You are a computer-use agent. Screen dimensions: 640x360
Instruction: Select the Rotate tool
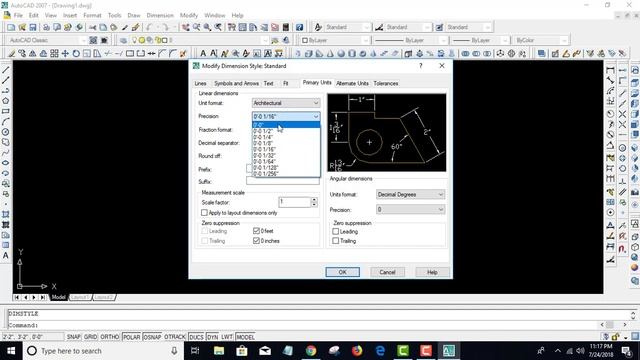coord(76,53)
